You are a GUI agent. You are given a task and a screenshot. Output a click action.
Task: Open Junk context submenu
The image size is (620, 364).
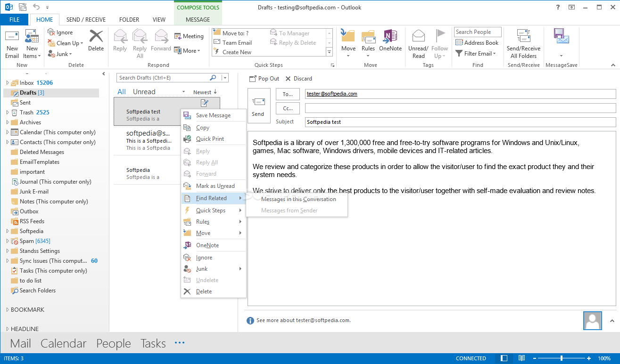(x=214, y=269)
